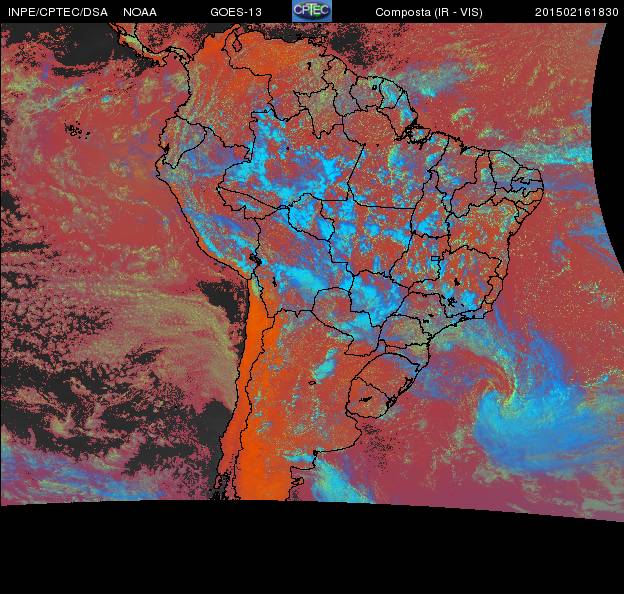Click the CPTEC logo in the header
Viewport: 624px width, 594px height.
pos(312,11)
